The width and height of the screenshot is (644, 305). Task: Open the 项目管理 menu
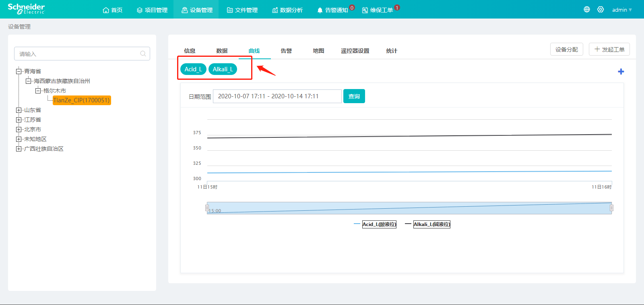[152, 10]
